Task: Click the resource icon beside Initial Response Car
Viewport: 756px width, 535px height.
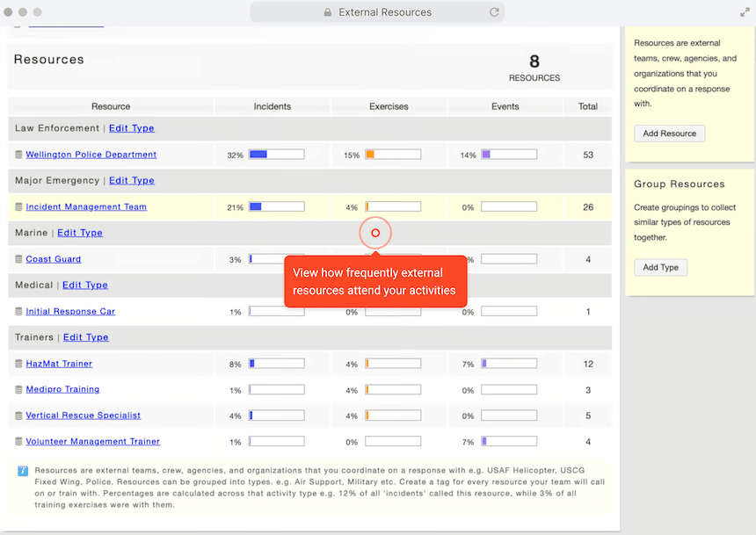Action: coord(18,311)
